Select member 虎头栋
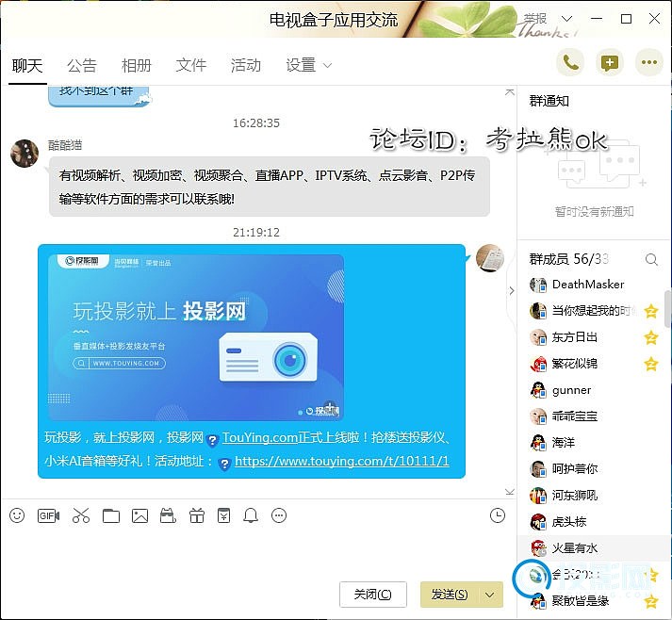672x620 pixels. (x=593, y=521)
